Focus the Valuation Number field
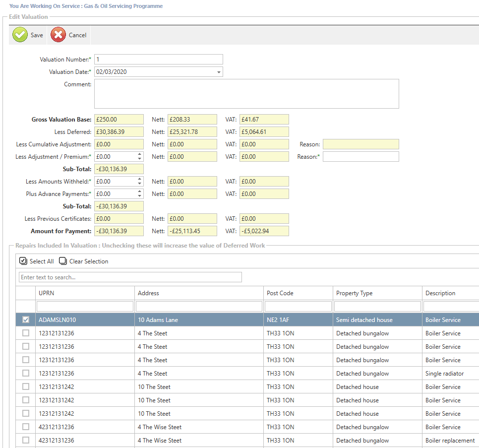This screenshot has width=479, height=448. coord(158,60)
